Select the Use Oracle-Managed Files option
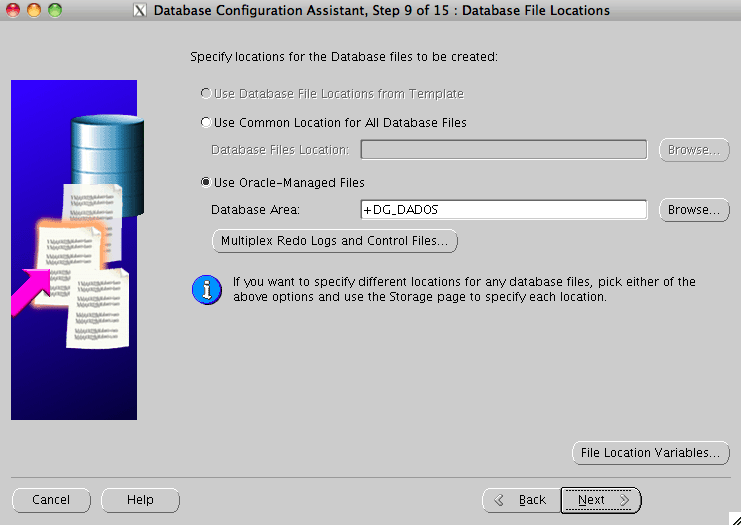The height and width of the screenshot is (525, 741). [206, 183]
